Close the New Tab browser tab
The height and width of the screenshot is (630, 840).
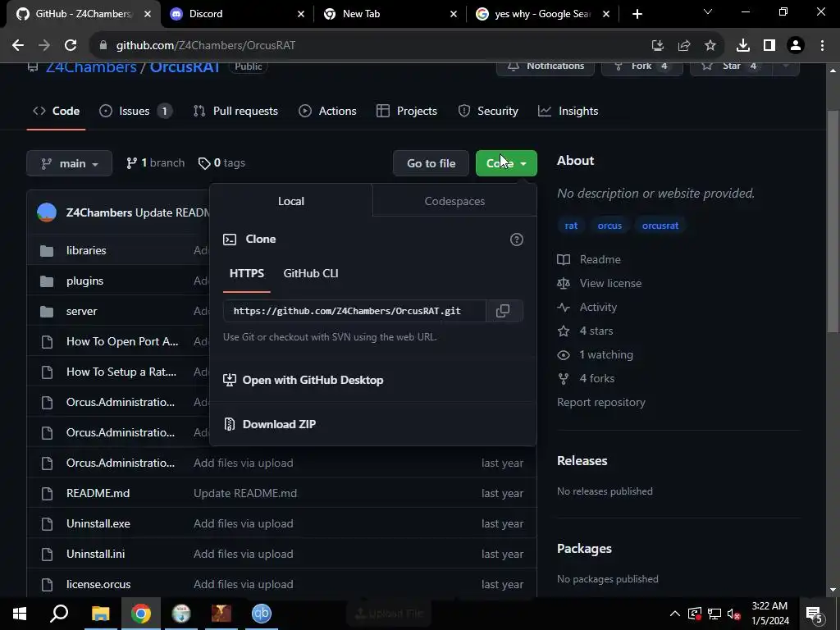(x=453, y=14)
